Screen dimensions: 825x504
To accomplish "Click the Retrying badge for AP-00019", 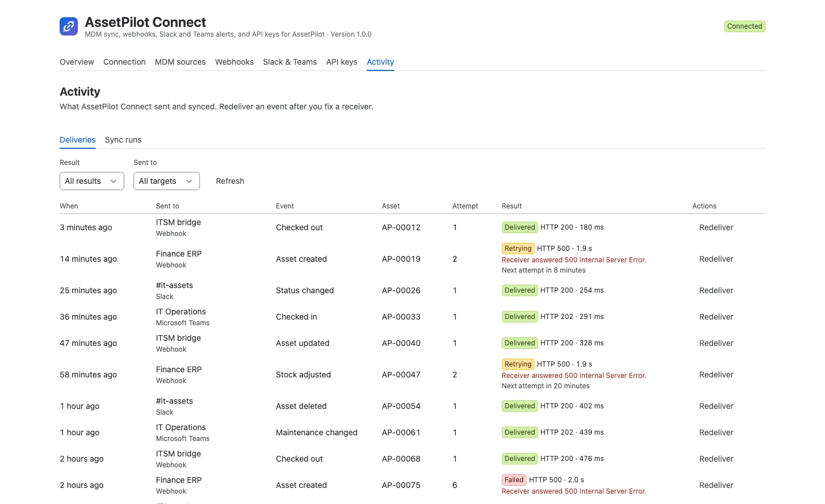I will pyautogui.click(x=518, y=249).
